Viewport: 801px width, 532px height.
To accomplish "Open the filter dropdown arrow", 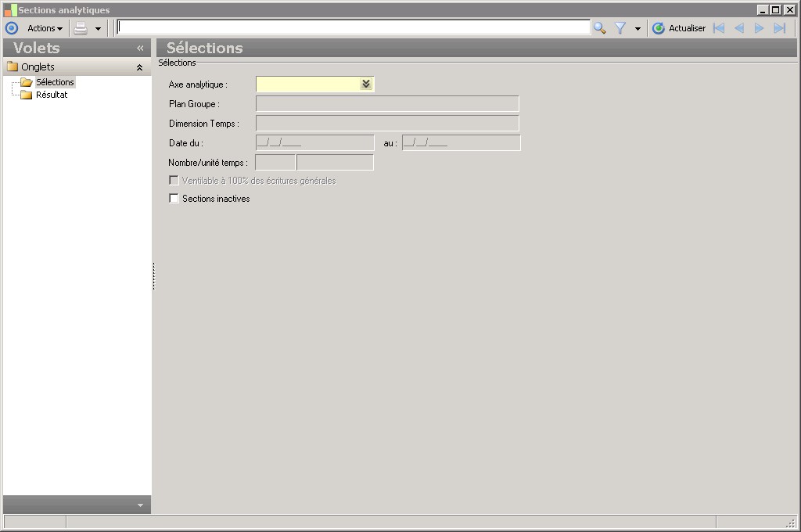I will coord(638,29).
